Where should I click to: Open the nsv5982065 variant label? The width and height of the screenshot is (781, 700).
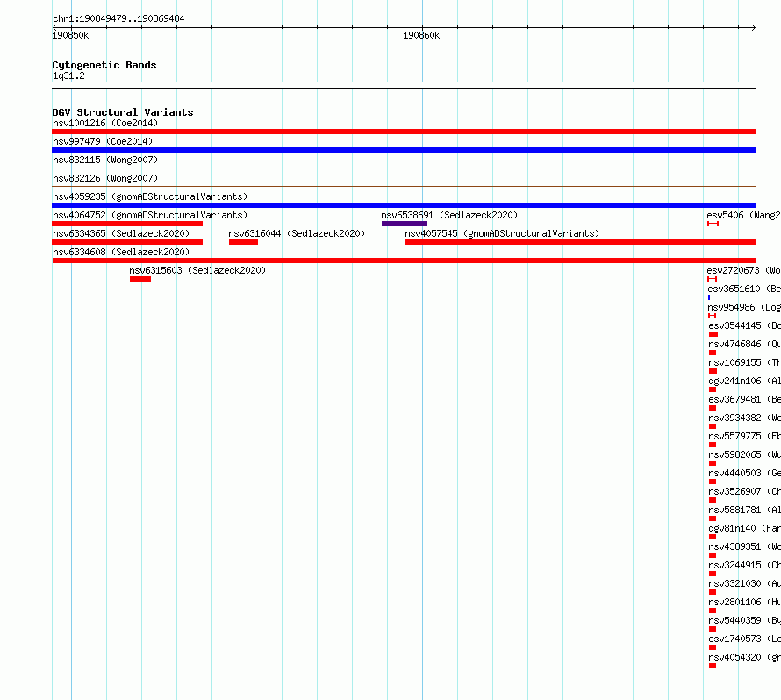pos(745,454)
